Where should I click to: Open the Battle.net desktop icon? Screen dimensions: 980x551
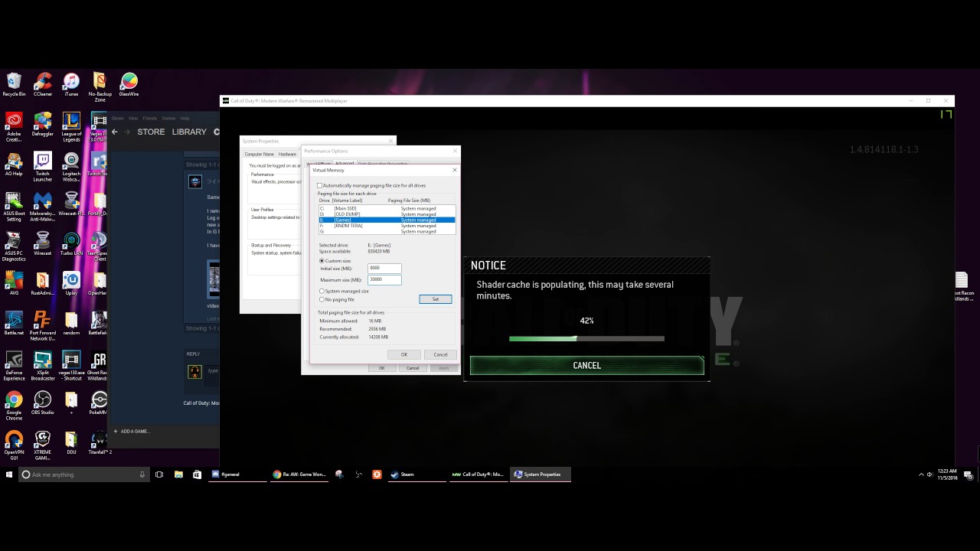click(14, 324)
